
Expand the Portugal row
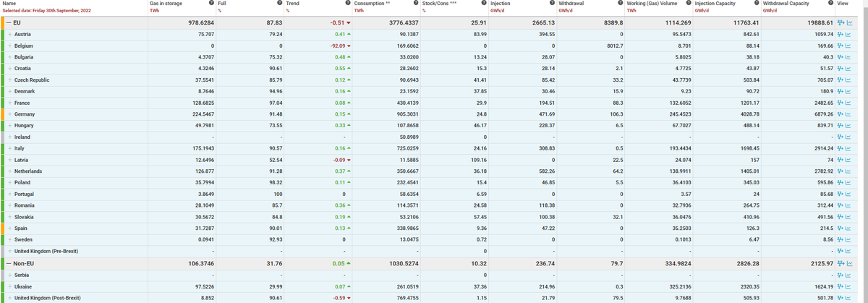[x=10, y=194]
